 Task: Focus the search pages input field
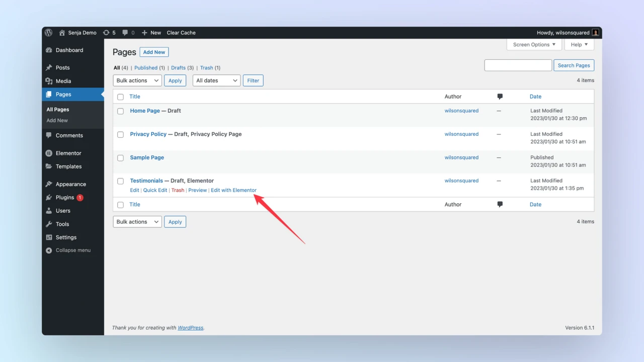click(518, 65)
